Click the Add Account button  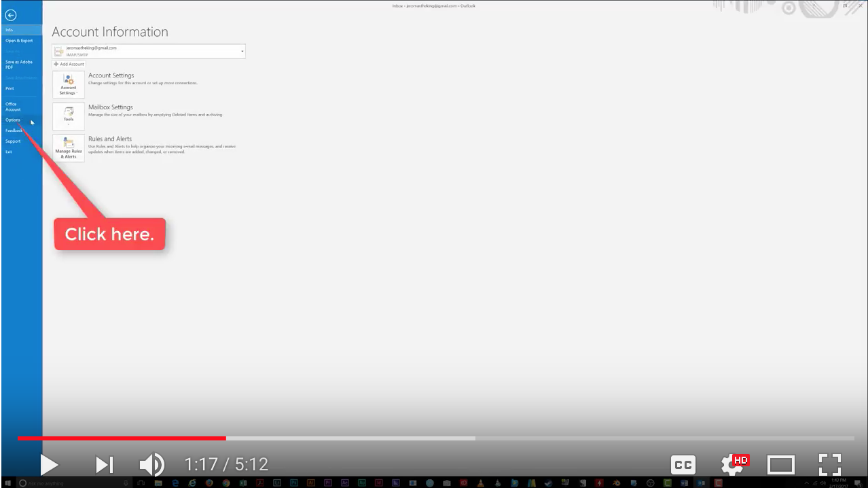pos(69,64)
